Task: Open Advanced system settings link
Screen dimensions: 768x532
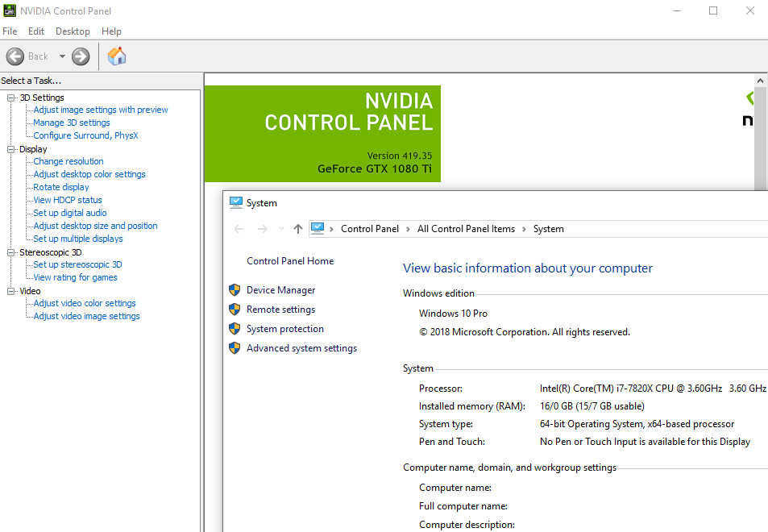Action: (301, 348)
